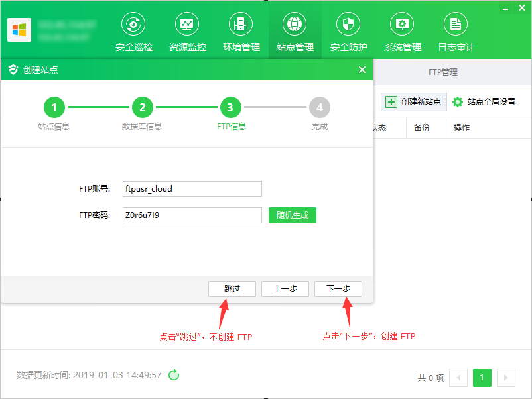Close the 创建站点 dialog
Image resolution: width=532 pixels, height=399 pixels.
tap(362, 70)
